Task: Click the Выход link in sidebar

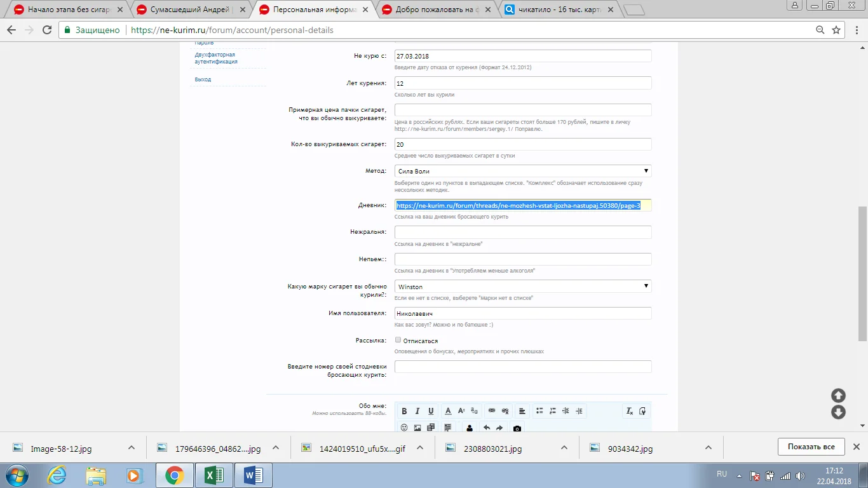Action: coord(203,79)
